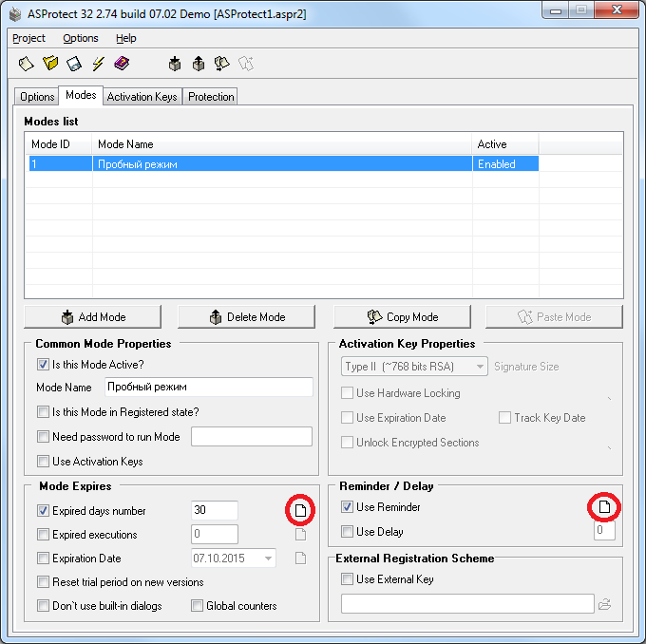Image resolution: width=646 pixels, height=644 pixels.
Task: Uncheck Expired days number
Action: (43, 510)
